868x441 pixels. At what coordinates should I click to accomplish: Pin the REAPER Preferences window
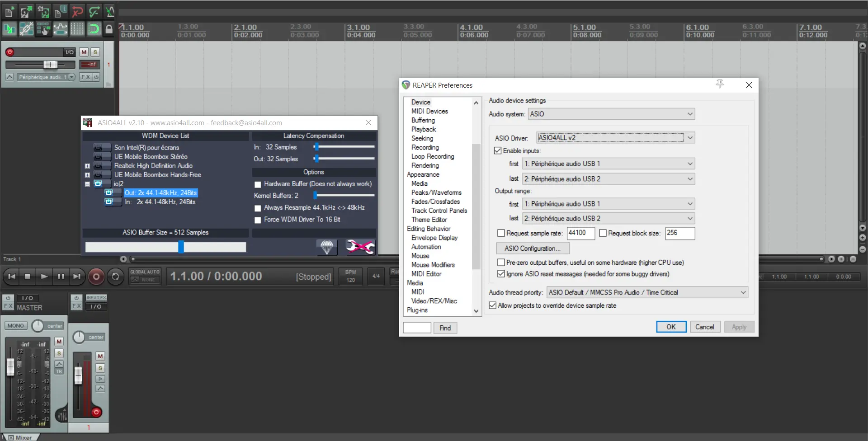click(720, 84)
